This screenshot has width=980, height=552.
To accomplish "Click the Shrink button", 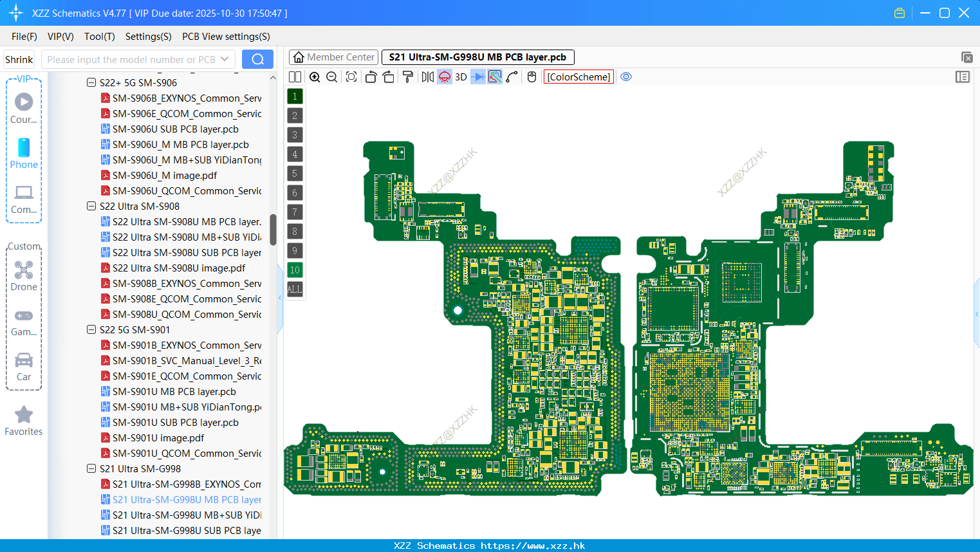I will click(x=19, y=59).
